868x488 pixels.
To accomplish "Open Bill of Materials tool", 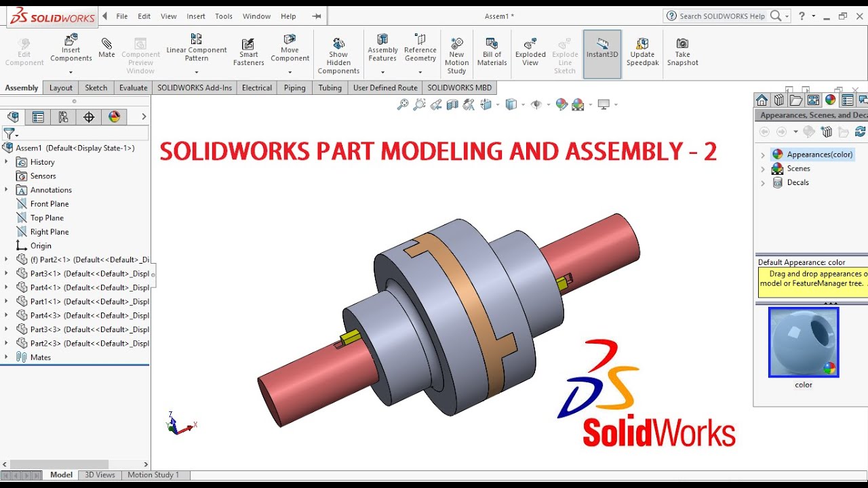I will click(492, 52).
